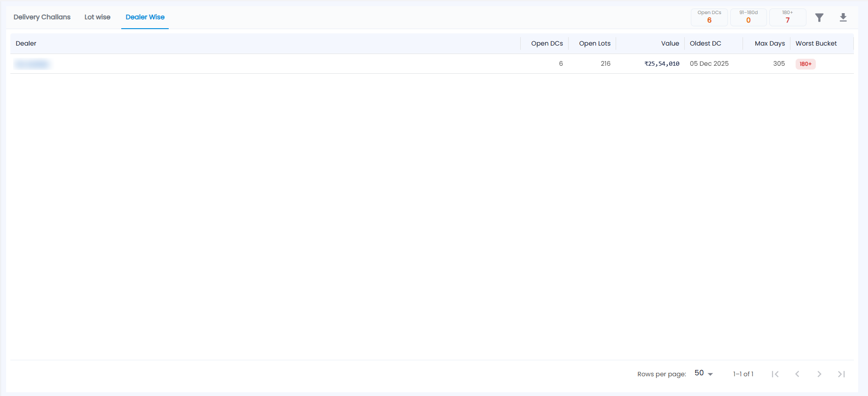Click the 05 Dec 2025 date cell
The image size is (868, 396).
coord(709,63)
